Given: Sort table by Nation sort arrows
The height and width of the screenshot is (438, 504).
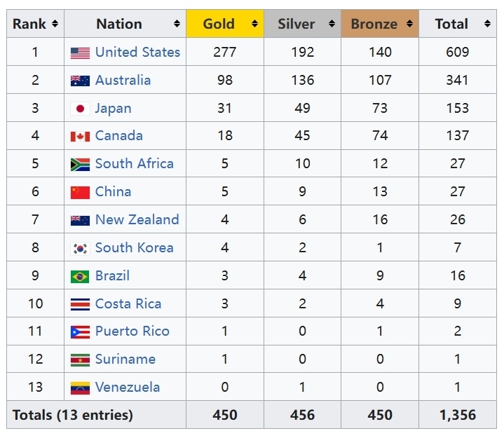Looking at the screenshot, I should [x=177, y=24].
